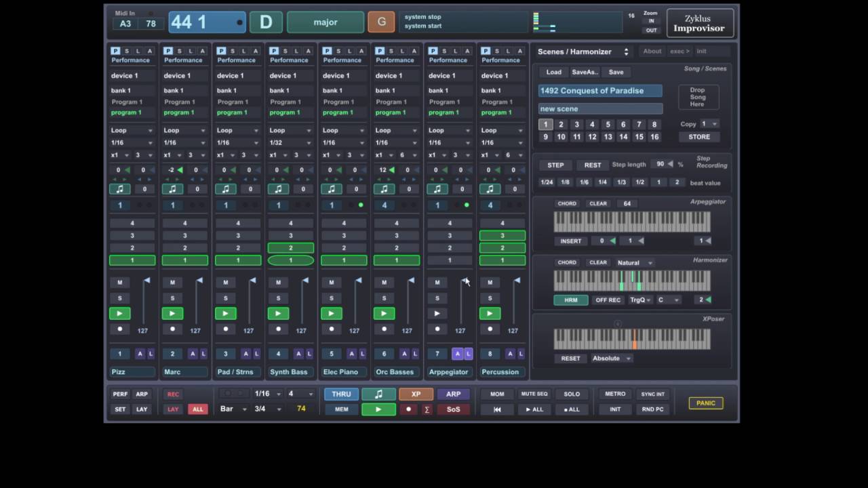Open the Scenes / Harmonizer panel selector
The width and height of the screenshot is (868, 488).
(583, 52)
